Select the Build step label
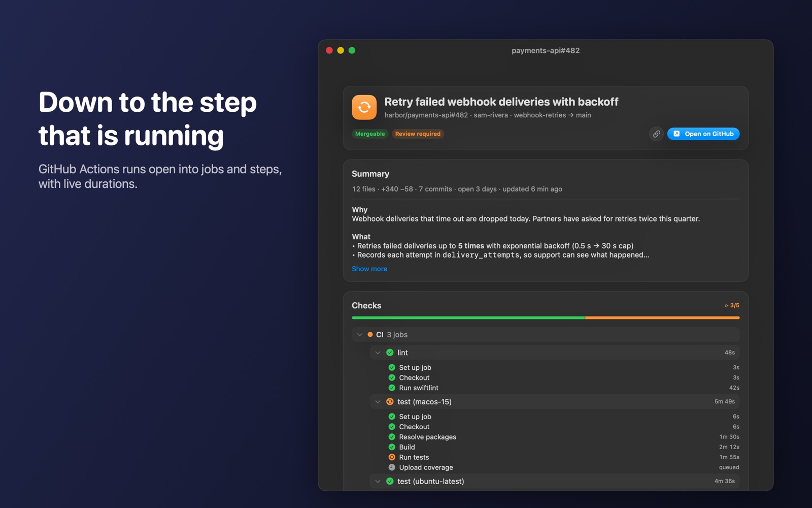812x508 pixels. point(407,447)
